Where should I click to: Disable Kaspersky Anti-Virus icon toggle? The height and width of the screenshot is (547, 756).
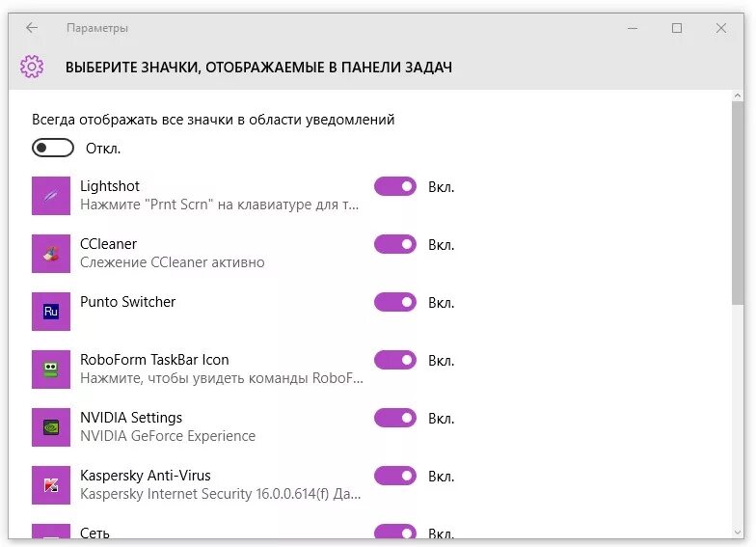(x=394, y=476)
